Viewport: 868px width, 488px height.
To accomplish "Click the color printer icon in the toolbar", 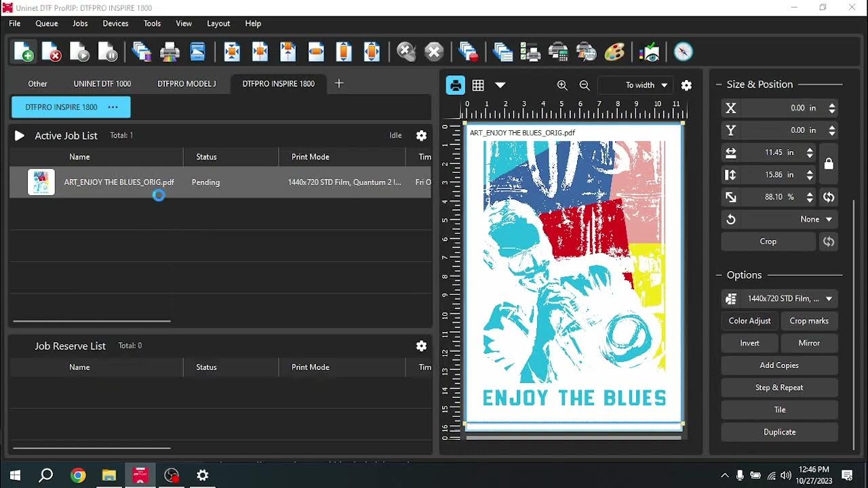I will (x=170, y=52).
